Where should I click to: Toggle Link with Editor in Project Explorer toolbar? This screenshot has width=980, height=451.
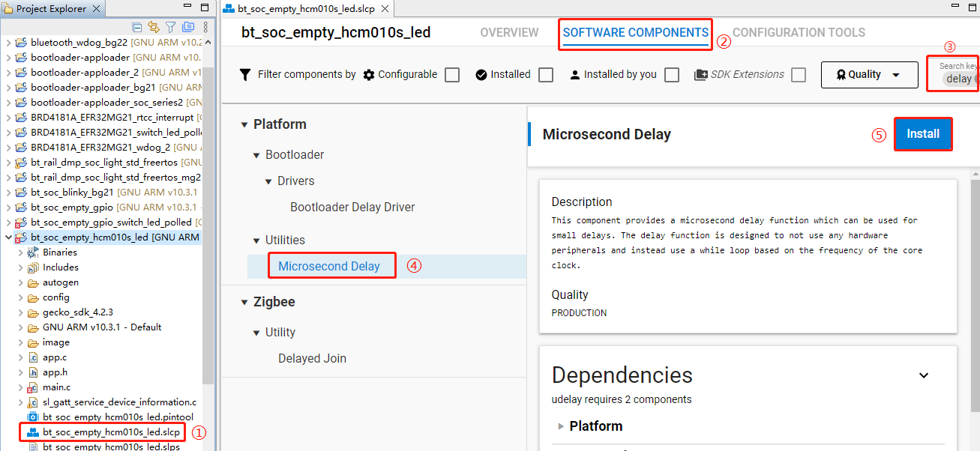click(x=154, y=26)
